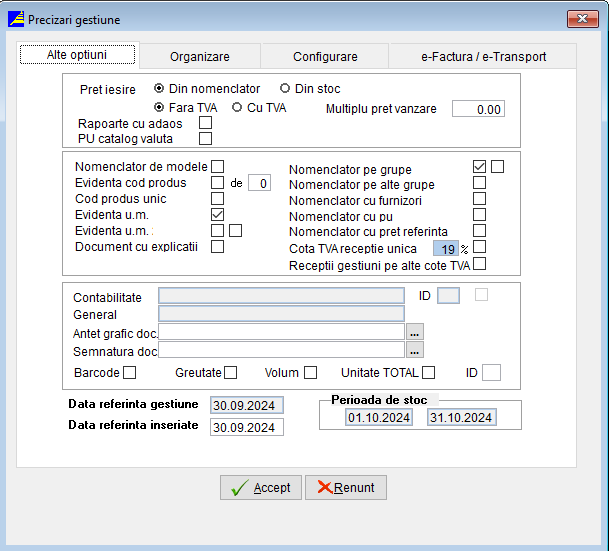609x551 pixels.
Task: Switch to the Organizare tab
Action: point(199,57)
